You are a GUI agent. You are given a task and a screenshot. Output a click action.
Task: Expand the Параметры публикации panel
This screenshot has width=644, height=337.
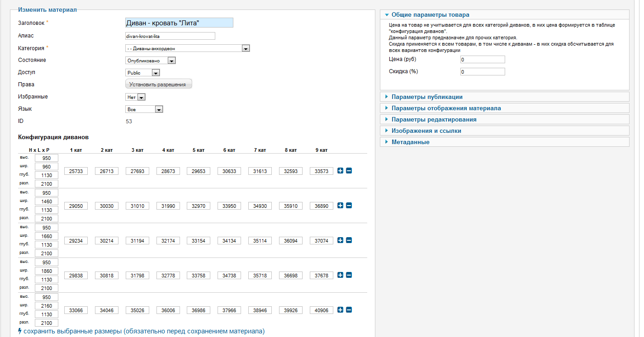pyautogui.click(x=427, y=97)
